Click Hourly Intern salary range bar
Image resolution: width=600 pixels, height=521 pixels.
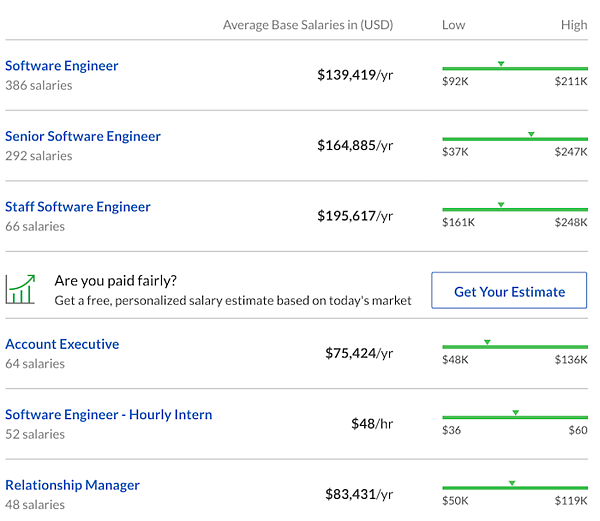(x=515, y=417)
